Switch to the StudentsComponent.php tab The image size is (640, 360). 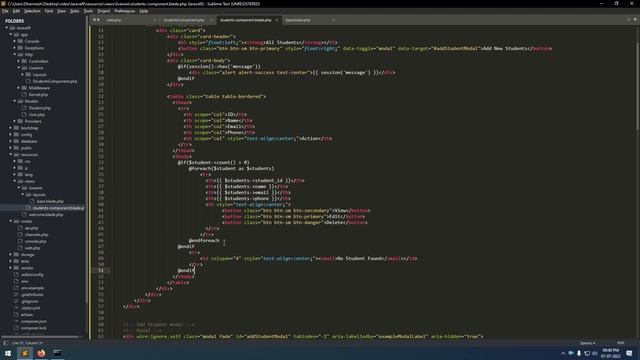(184, 20)
